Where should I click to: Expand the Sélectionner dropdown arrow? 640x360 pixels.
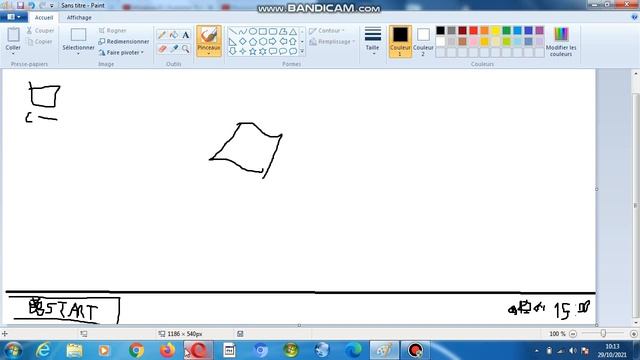pos(78,53)
